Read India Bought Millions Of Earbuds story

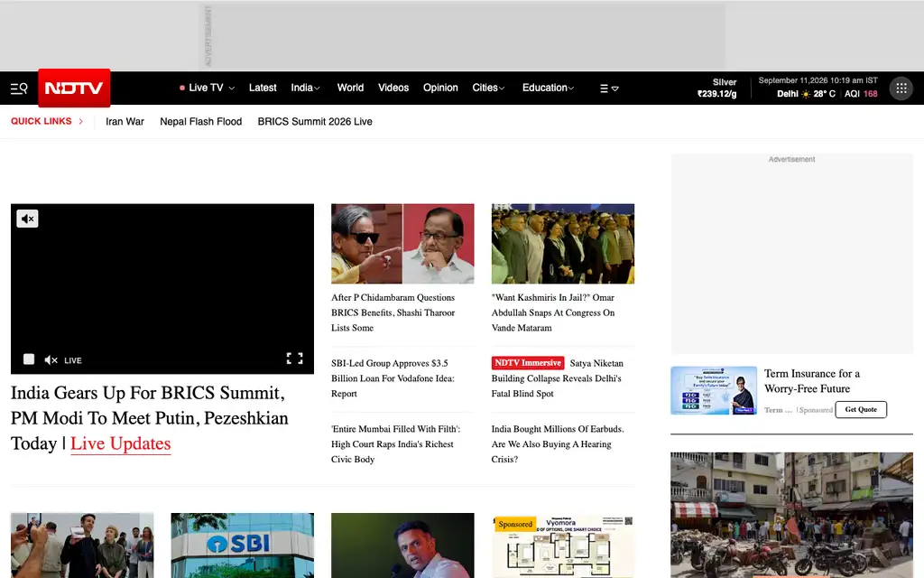coord(558,444)
